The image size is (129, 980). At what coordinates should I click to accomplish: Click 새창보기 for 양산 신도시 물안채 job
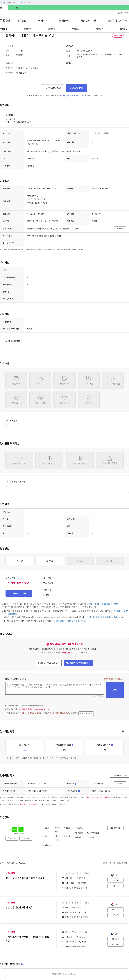[x=115, y=886]
